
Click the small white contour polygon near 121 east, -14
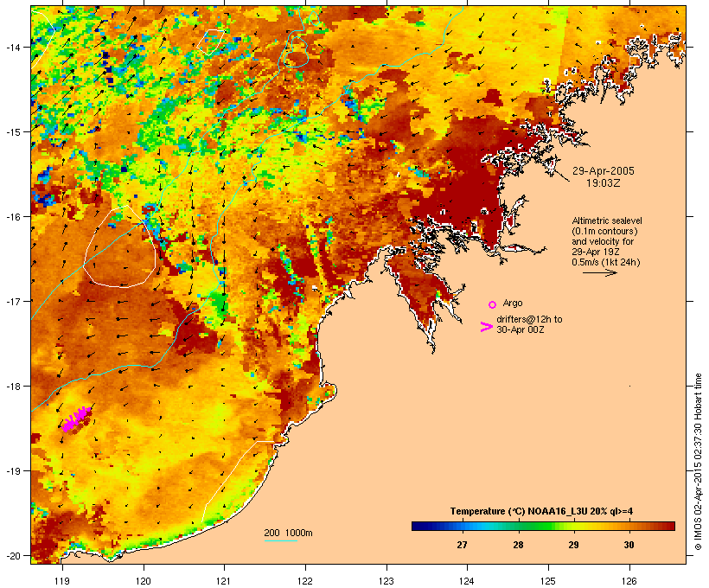211,42
